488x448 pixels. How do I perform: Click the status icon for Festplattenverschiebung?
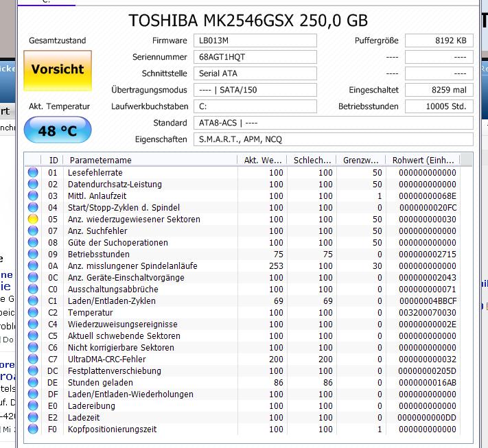(33, 370)
